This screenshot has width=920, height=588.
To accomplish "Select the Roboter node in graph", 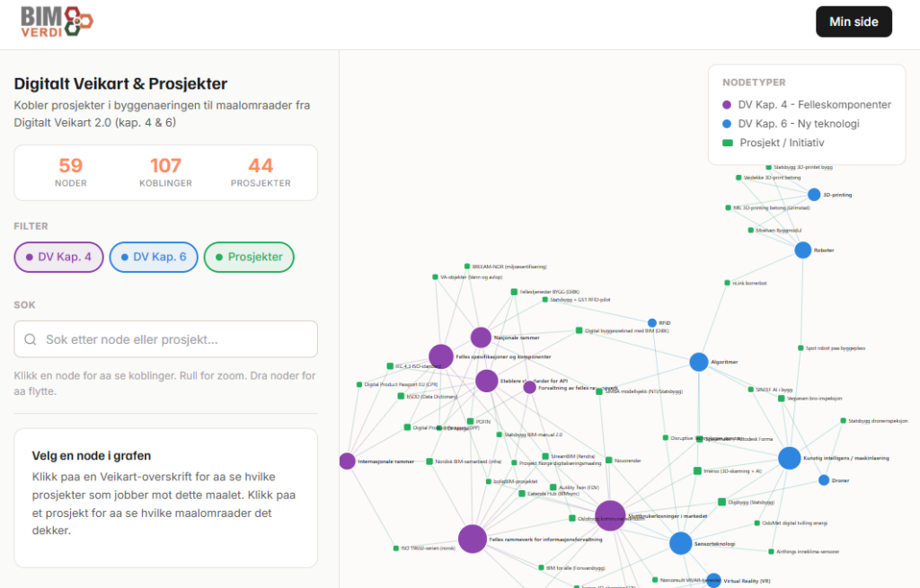I will point(802,250).
